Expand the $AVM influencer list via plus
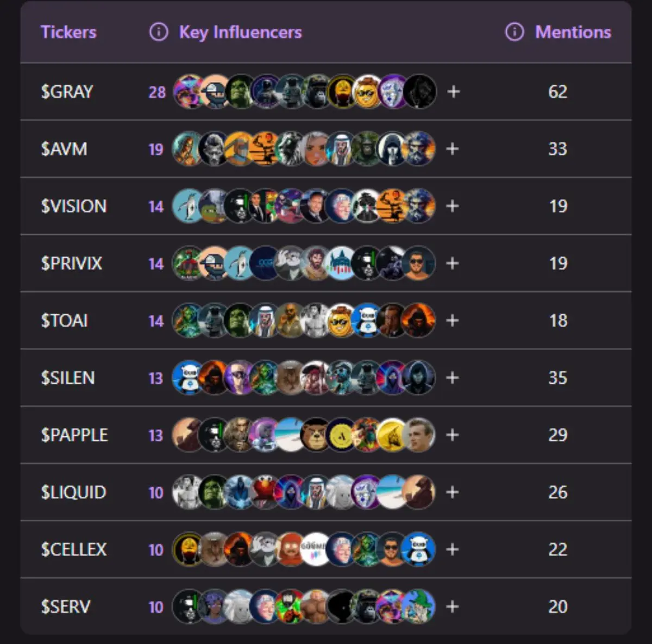 (x=453, y=149)
